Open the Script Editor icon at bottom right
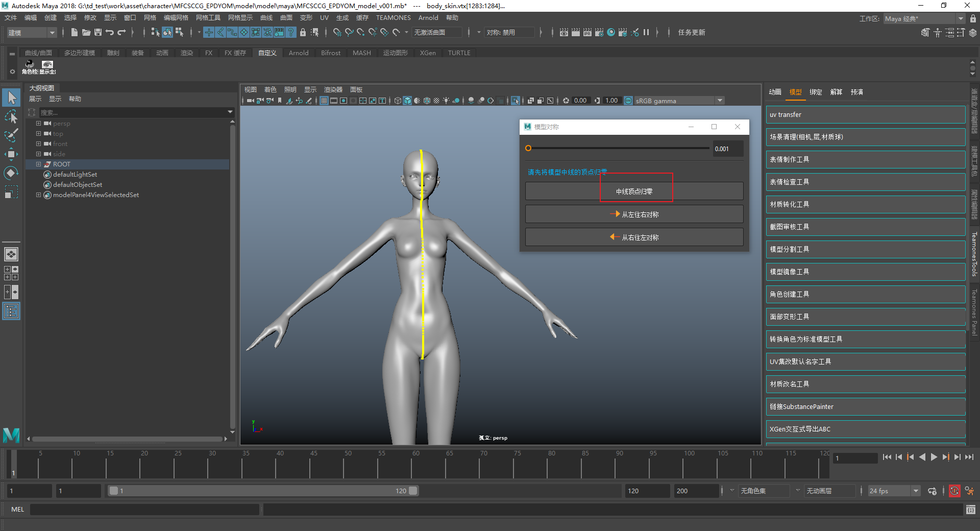 (x=970, y=510)
